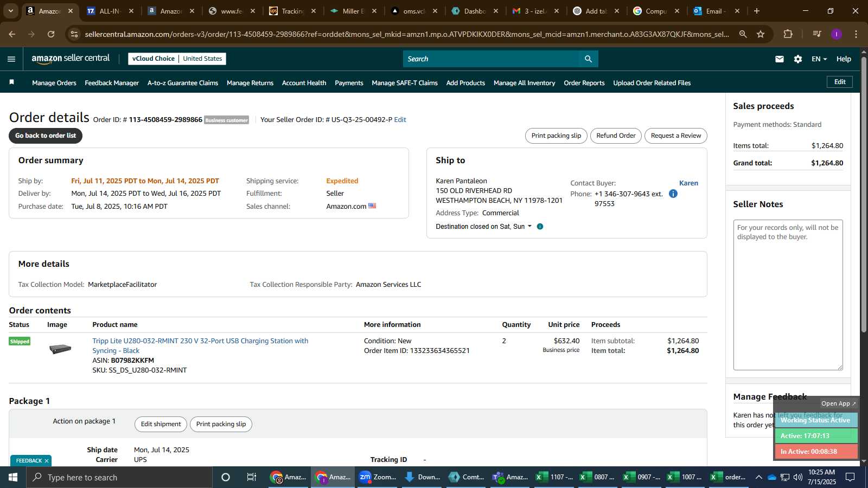Open Manage SAFE-T Claims
868x488 pixels.
pyautogui.click(x=405, y=83)
